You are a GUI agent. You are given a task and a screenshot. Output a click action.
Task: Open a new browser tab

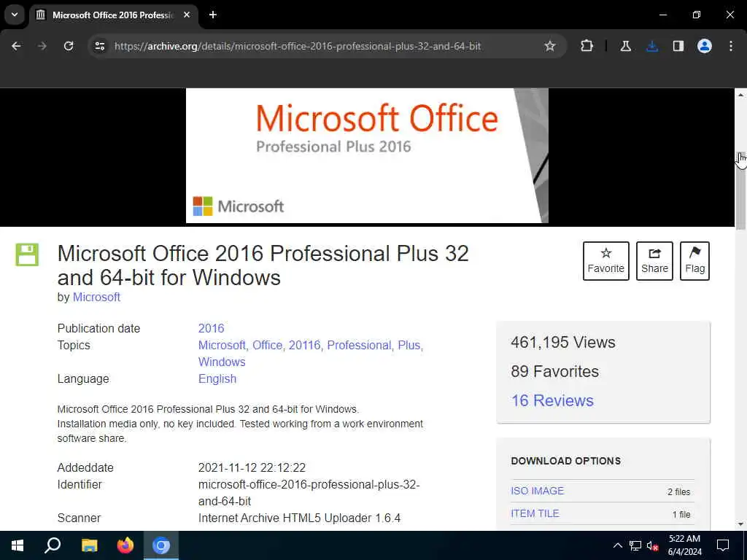click(213, 15)
